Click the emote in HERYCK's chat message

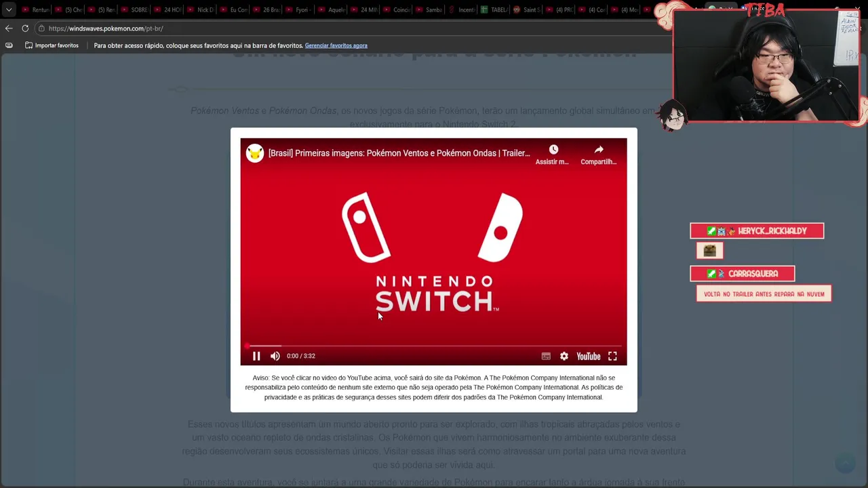[710, 251]
